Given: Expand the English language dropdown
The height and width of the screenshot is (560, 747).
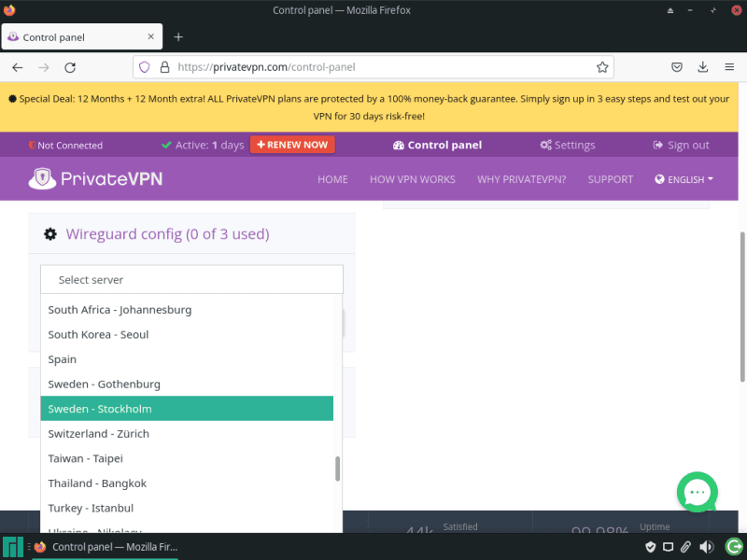Looking at the screenshot, I should pos(684,179).
